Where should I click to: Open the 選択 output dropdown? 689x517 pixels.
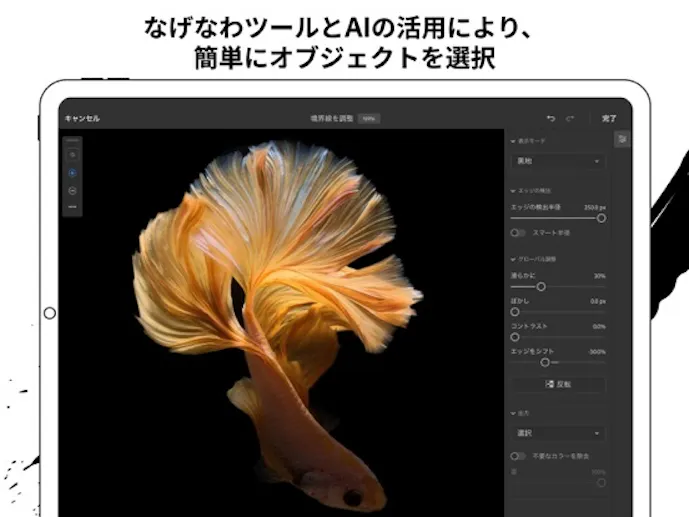coord(558,433)
